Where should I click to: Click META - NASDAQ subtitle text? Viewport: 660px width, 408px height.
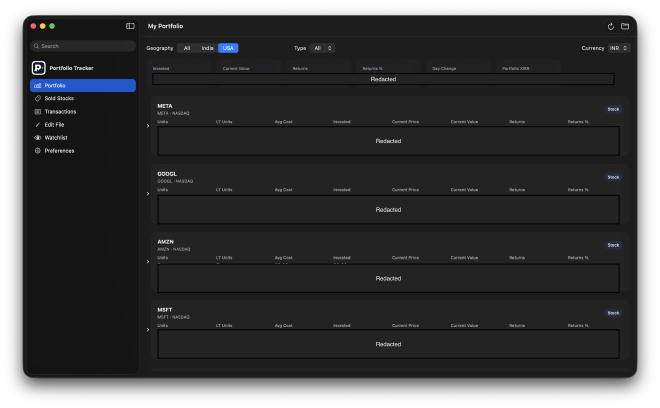click(x=173, y=113)
